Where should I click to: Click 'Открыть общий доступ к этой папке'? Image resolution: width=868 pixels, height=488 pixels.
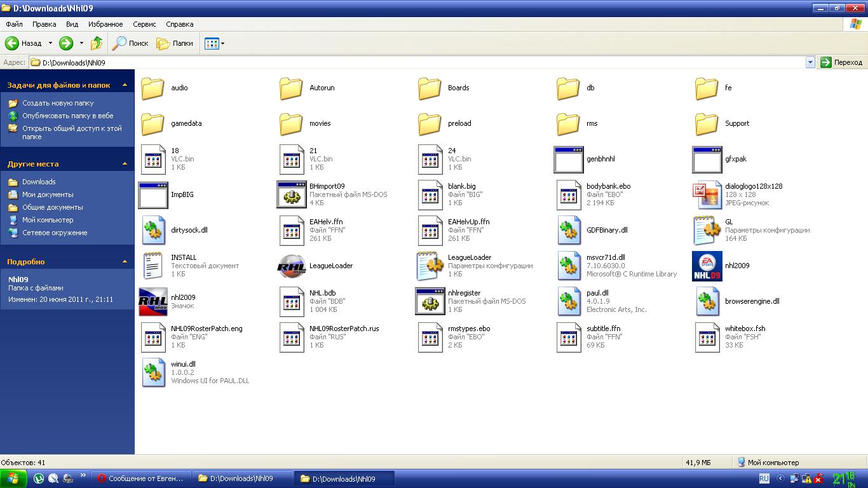pyautogui.click(x=72, y=132)
